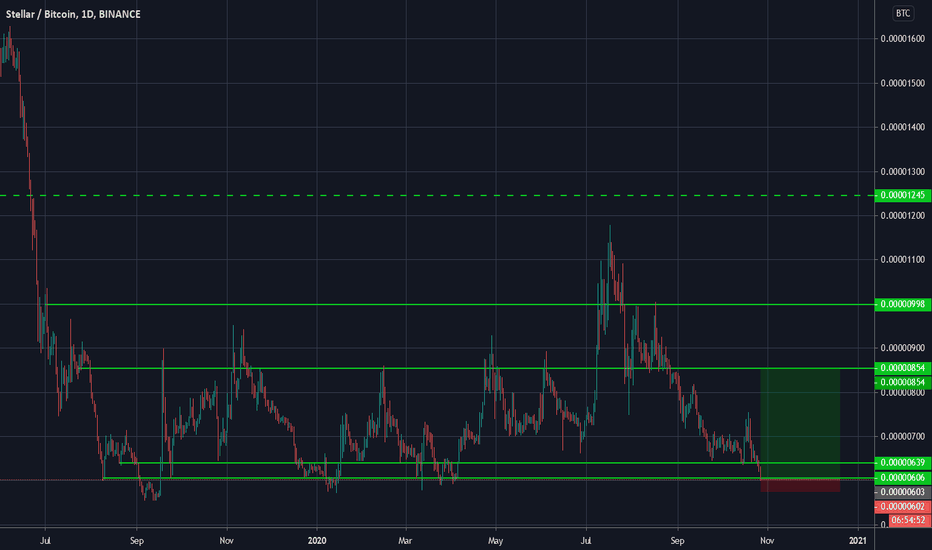Click the 0.00001600 price axis label

[903, 39]
